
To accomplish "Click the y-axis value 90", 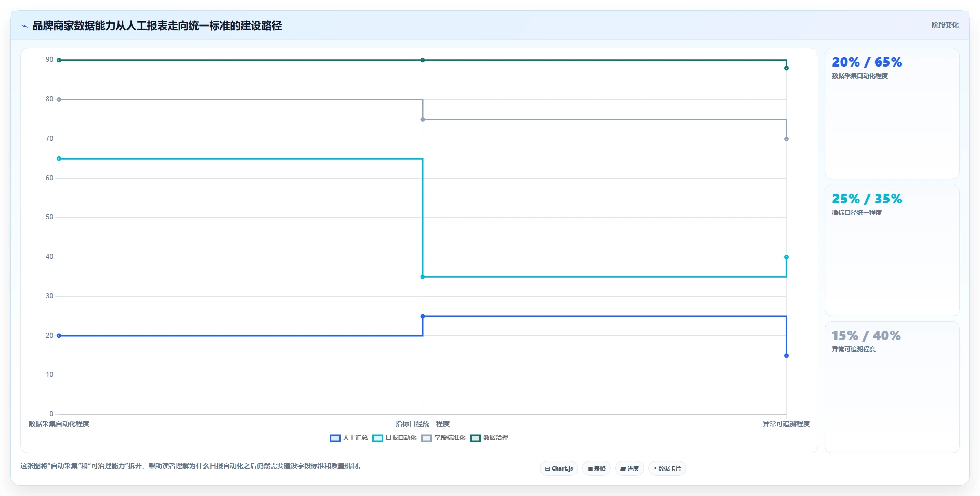I will click(49, 60).
